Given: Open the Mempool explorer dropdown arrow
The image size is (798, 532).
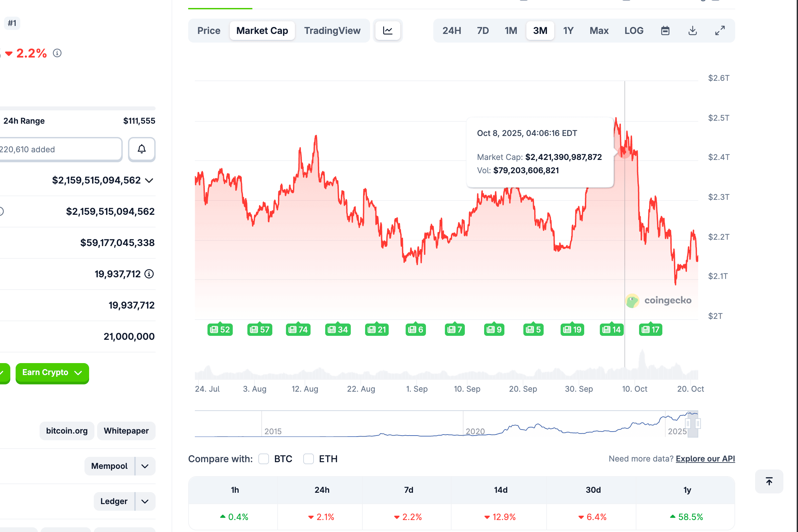Looking at the screenshot, I should click(145, 466).
